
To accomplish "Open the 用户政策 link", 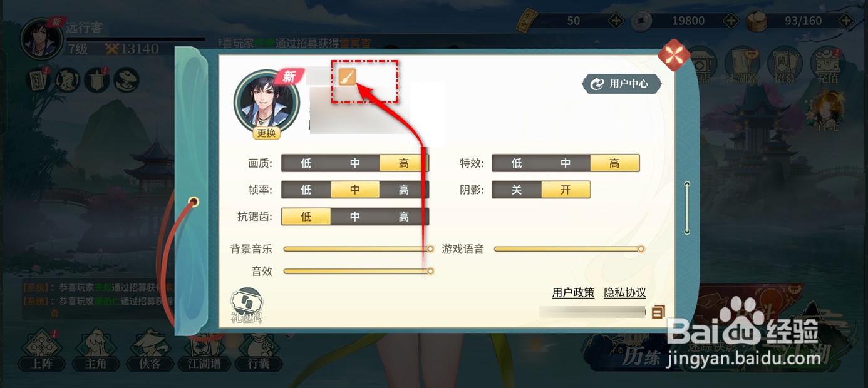I will coord(573,292).
